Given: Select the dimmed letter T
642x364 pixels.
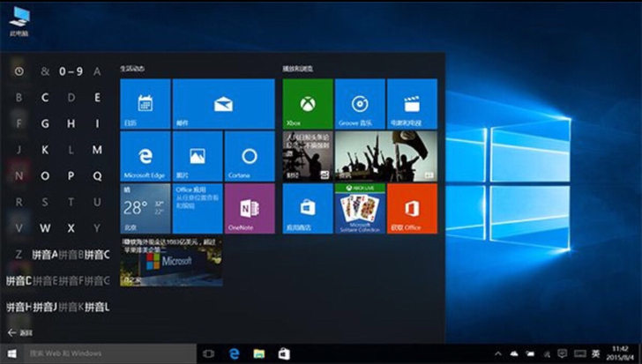Looking at the screenshot, I should pyautogui.click(x=71, y=202).
